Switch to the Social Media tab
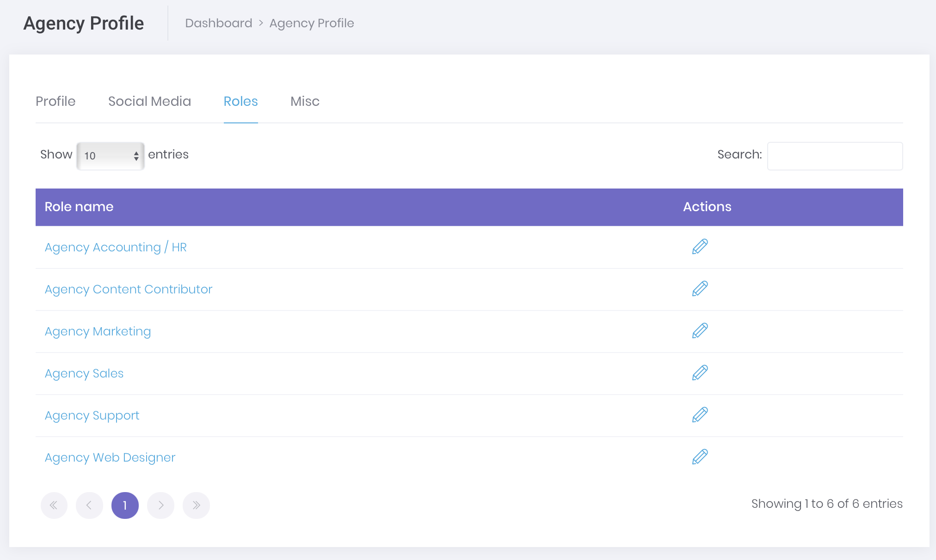The width and height of the screenshot is (936, 560). point(149,101)
